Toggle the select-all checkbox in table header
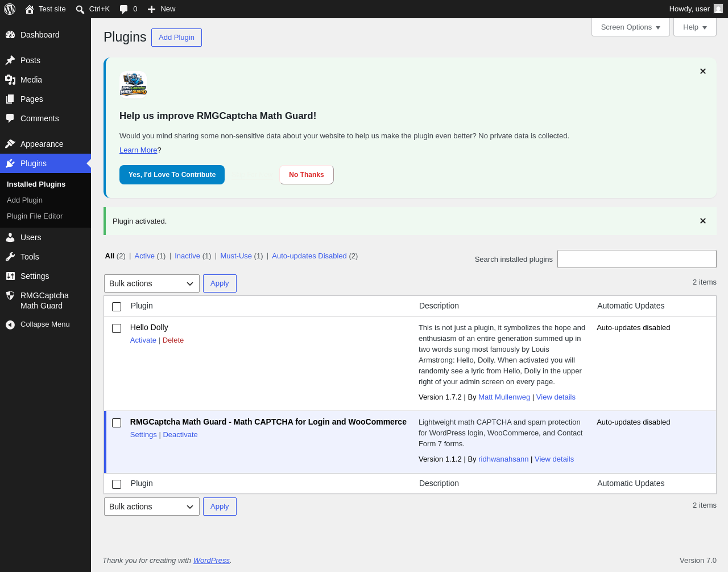 (117, 307)
